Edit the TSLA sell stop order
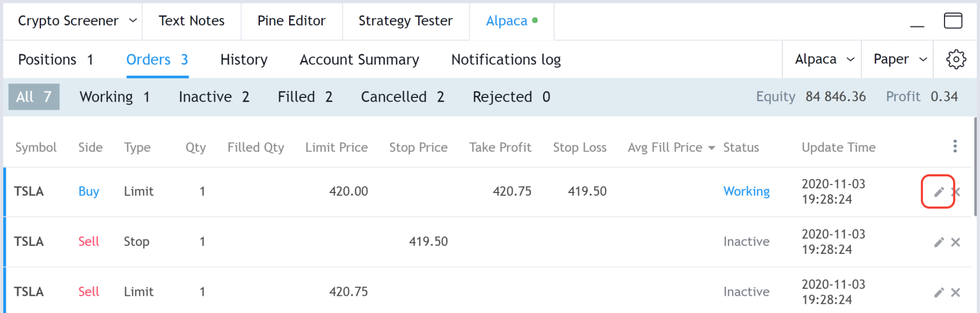Screen dimensions: 980x313 (939, 243)
